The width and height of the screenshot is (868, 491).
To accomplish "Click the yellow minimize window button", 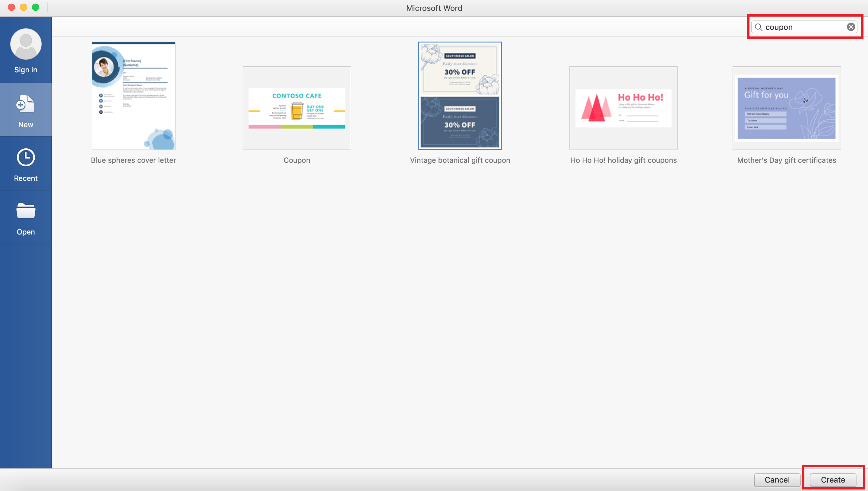I will coord(23,8).
